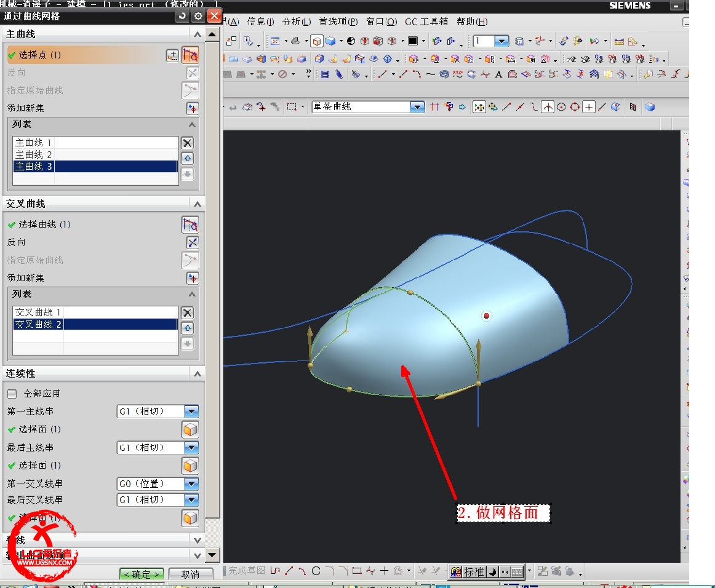The height and width of the screenshot is (588, 715).
Task: Confirm with the 确定 button
Action: tap(142, 574)
